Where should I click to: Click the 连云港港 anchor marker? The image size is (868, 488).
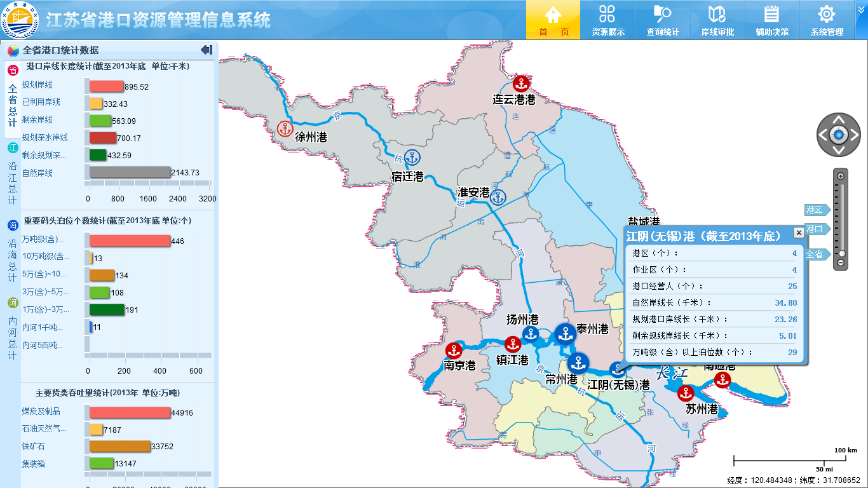tap(521, 83)
